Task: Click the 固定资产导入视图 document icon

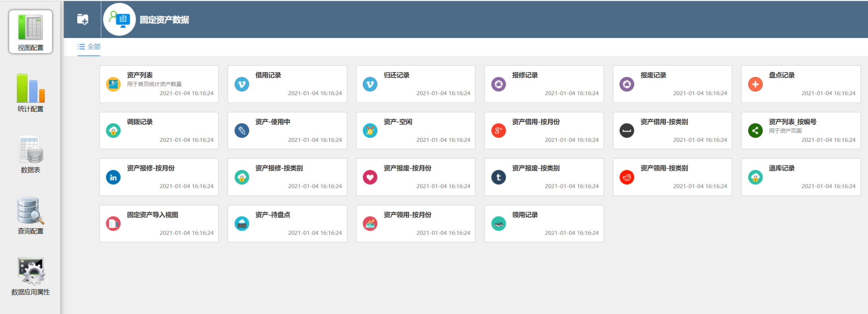Action: coord(113,224)
